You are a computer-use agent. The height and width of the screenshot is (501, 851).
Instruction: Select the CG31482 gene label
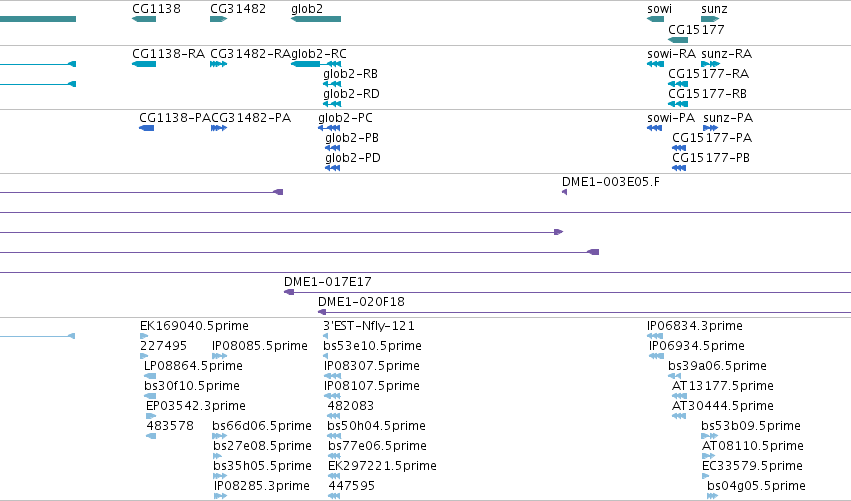(x=238, y=9)
